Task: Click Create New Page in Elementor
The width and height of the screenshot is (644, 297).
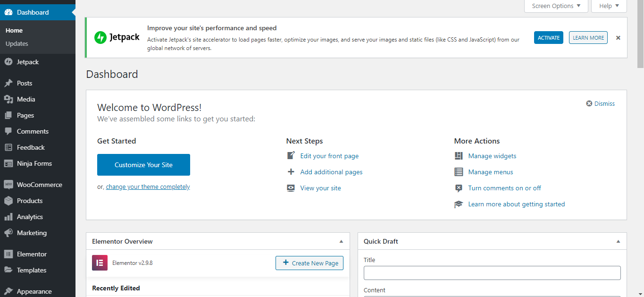Action: (309, 263)
